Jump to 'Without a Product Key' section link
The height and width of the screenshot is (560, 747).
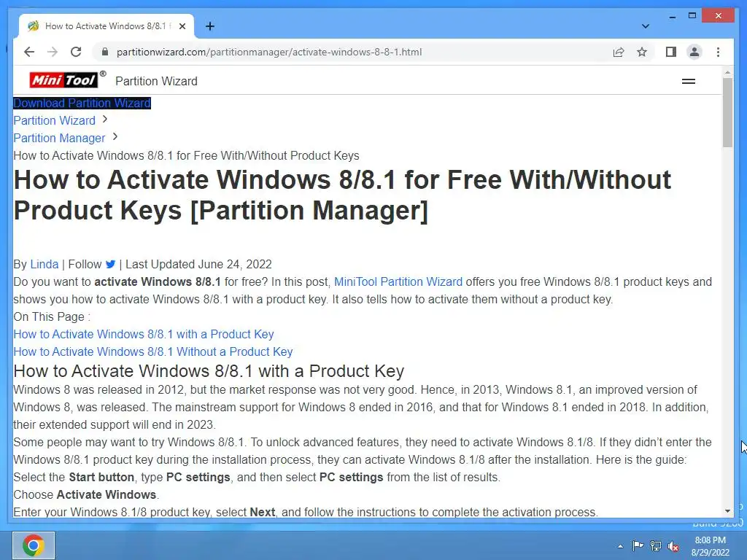pyautogui.click(x=153, y=352)
